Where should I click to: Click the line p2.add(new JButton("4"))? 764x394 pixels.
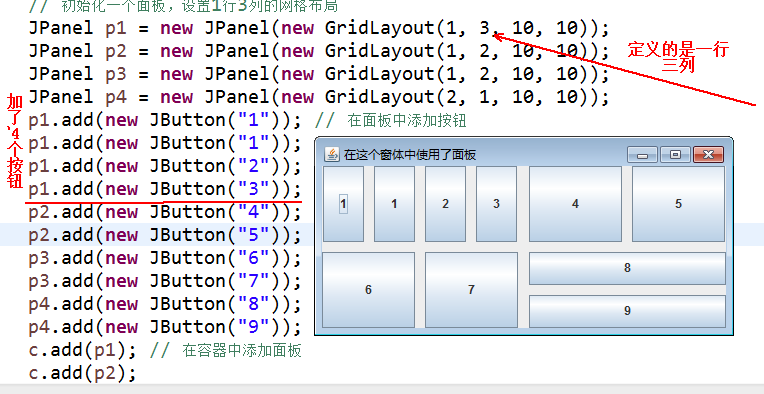click(x=166, y=212)
